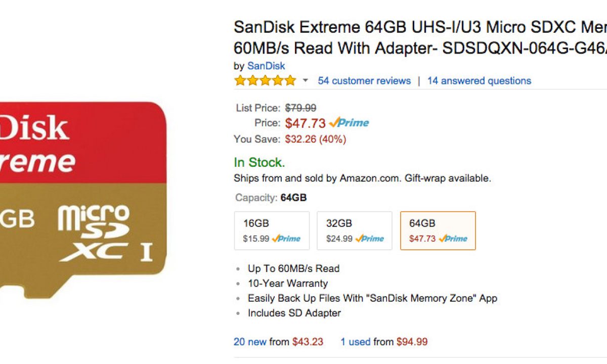
Task: Open the 20 new offers link
Action: [250, 342]
